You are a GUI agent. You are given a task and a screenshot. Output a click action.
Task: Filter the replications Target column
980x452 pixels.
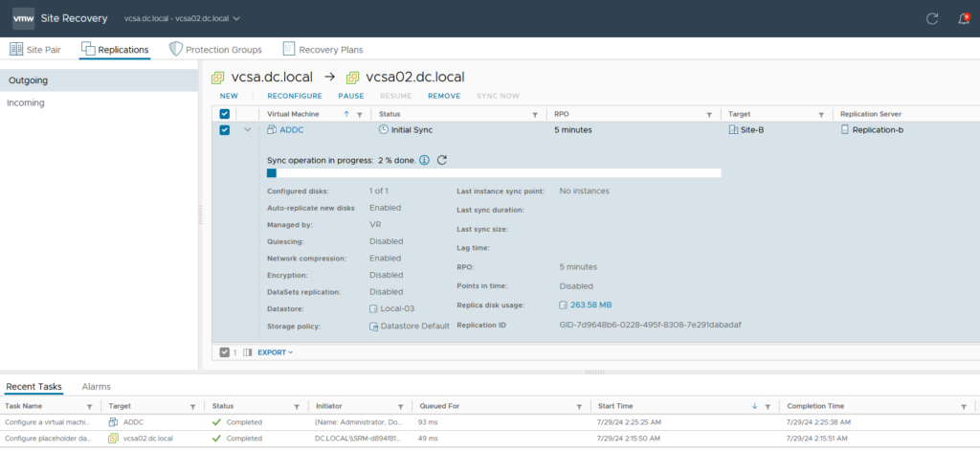[x=821, y=114]
